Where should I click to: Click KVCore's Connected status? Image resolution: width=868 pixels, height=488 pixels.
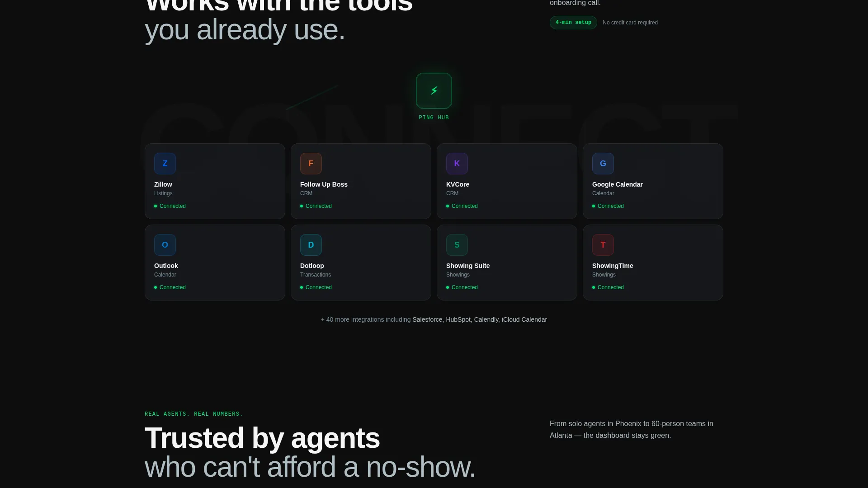462,206
